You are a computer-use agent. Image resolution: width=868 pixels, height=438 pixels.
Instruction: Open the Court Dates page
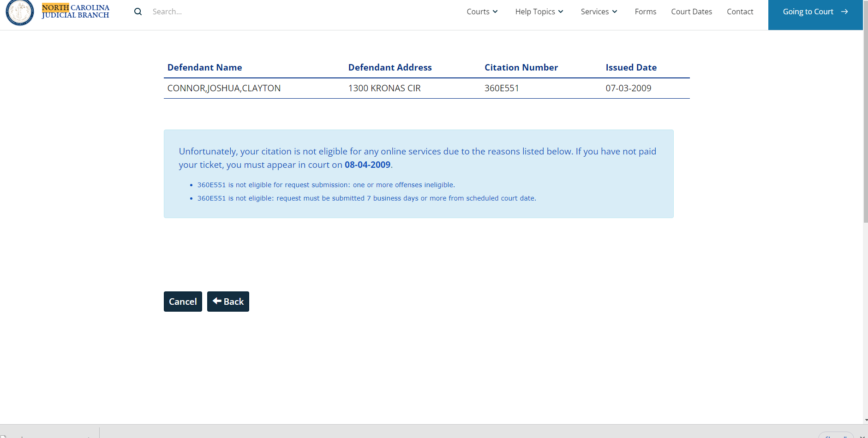pyautogui.click(x=691, y=12)
